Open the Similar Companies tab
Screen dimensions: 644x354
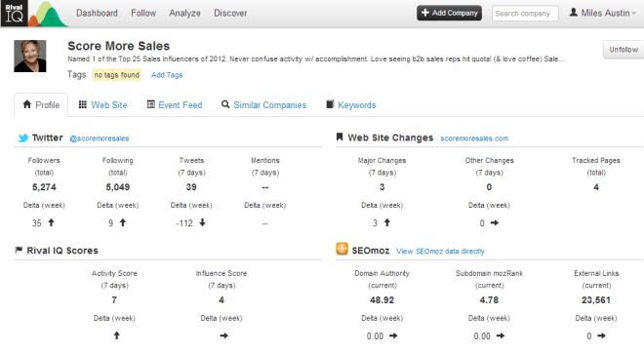pos(263,105)
